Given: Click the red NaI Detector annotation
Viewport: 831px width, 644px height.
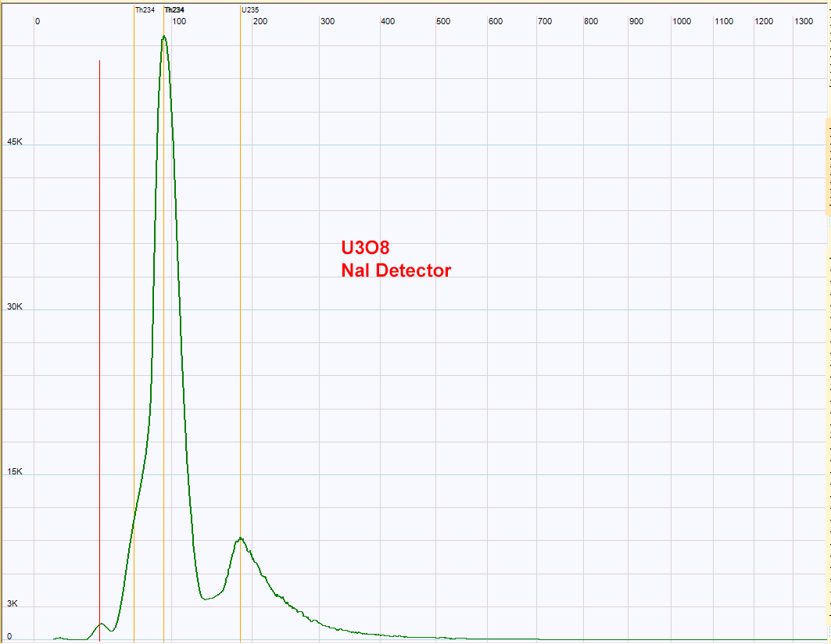Looking at the screenshot, I should pos(396,270).
